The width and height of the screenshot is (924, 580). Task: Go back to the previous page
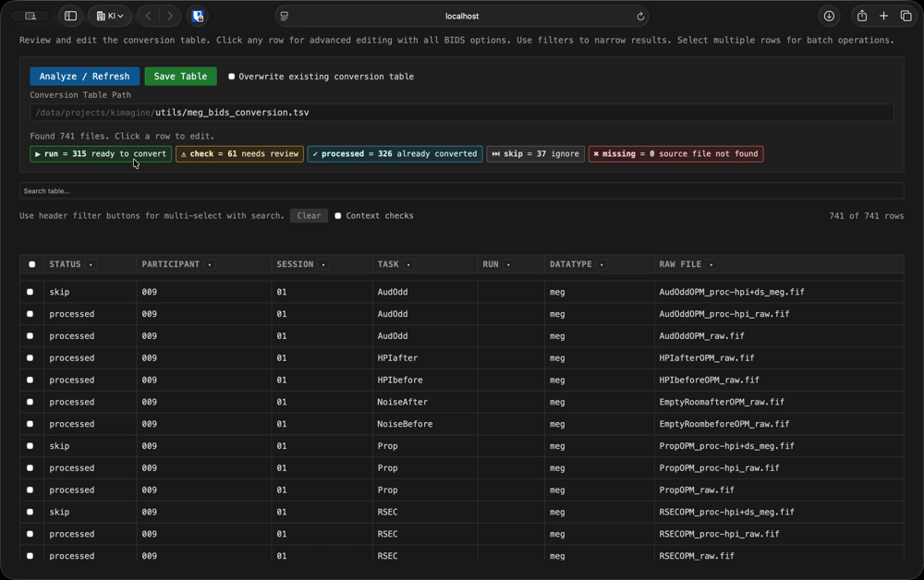pyautogui.click(x=149, y=16)
